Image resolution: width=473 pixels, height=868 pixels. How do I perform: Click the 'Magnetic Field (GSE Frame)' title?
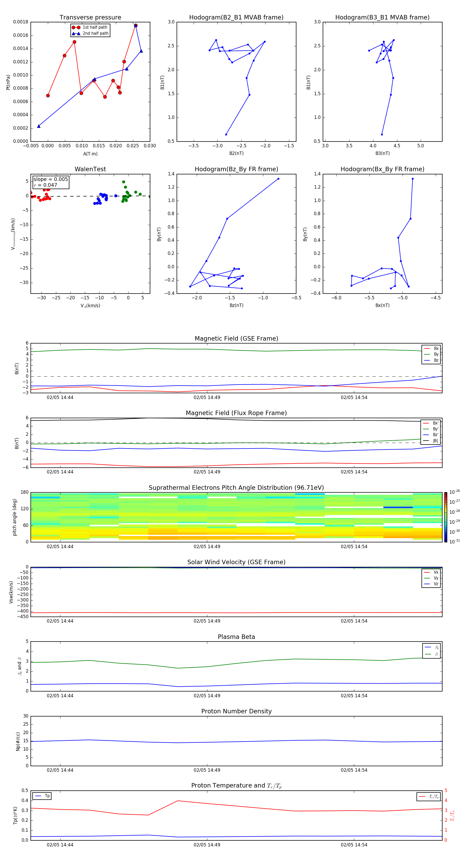[236, 339]
